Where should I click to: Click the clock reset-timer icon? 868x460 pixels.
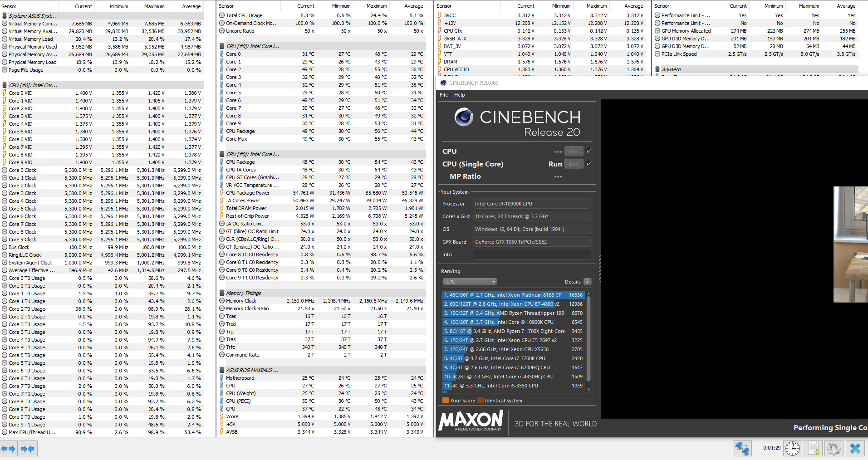[x=793, y=449]
